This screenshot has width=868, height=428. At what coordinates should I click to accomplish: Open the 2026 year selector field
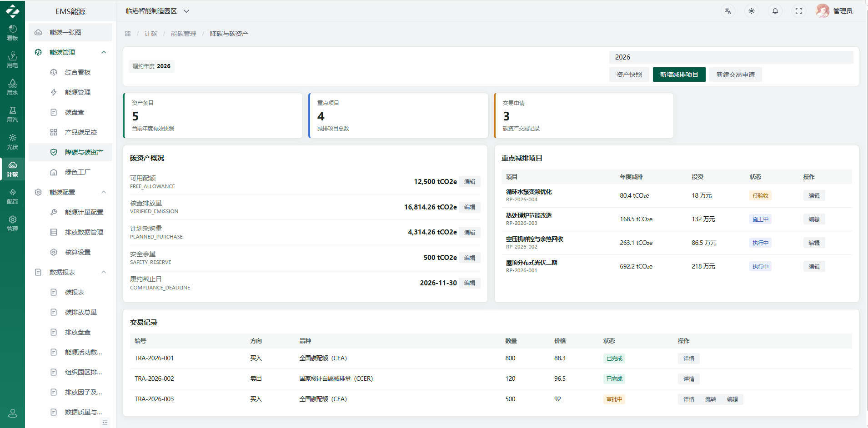pos(731,57)
